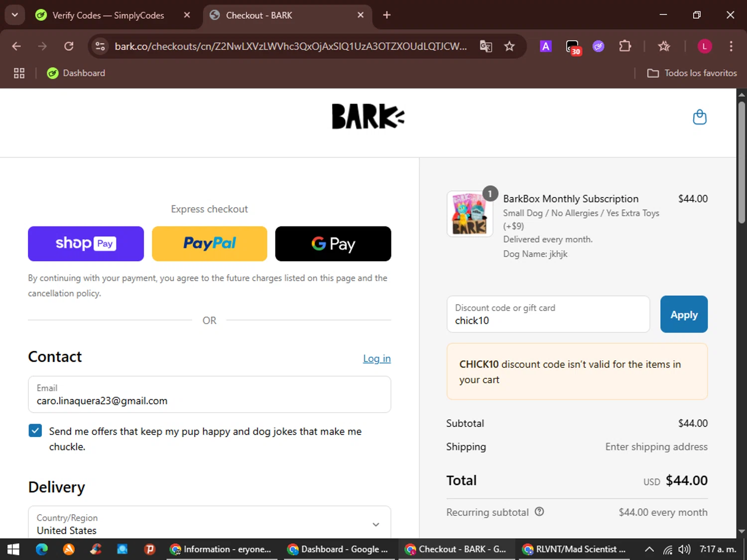Click the CHICK10 invalid code message
The width and height of the screenshot is (747, 560).
click(577, 371)
